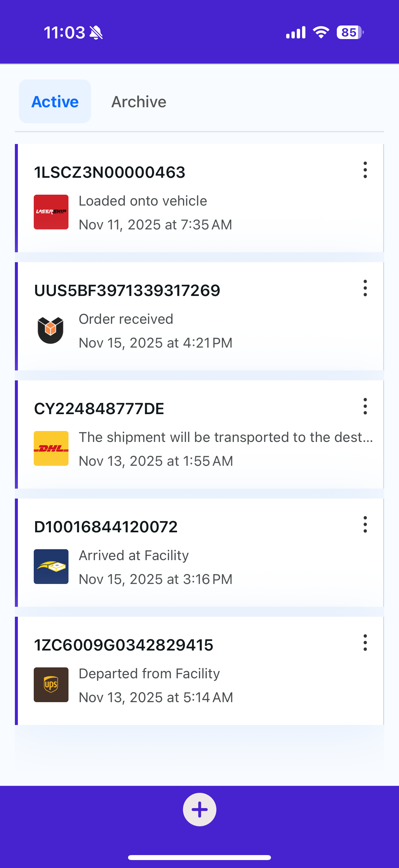Open tracking number 1LSCZ3N00000463
The width and height of the screenshot is (399, 868).
[110, 172]
